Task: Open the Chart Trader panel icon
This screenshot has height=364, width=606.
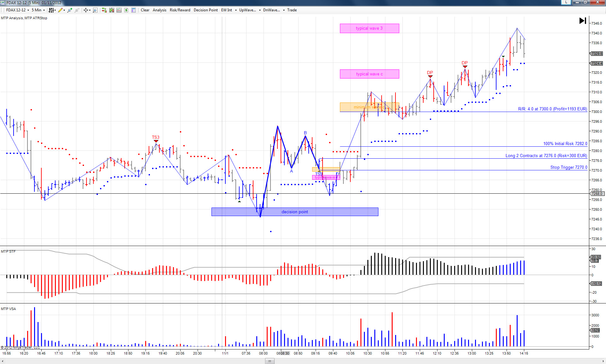Action: pyautogui.click(x=104, y=10)
